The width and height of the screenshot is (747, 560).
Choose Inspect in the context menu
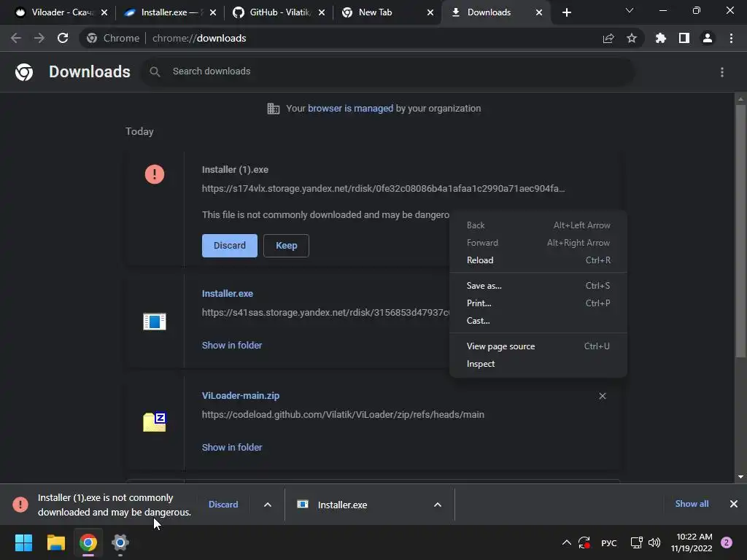point(538,364)
